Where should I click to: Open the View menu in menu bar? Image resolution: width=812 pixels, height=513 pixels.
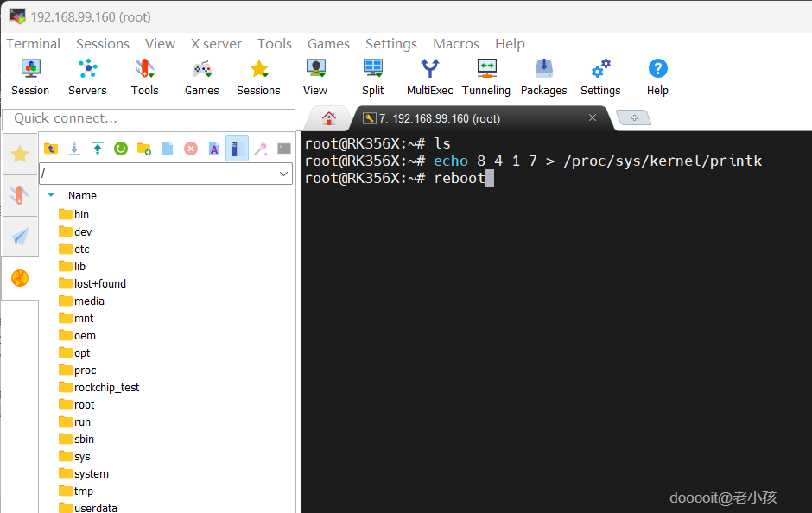[160, 43]
